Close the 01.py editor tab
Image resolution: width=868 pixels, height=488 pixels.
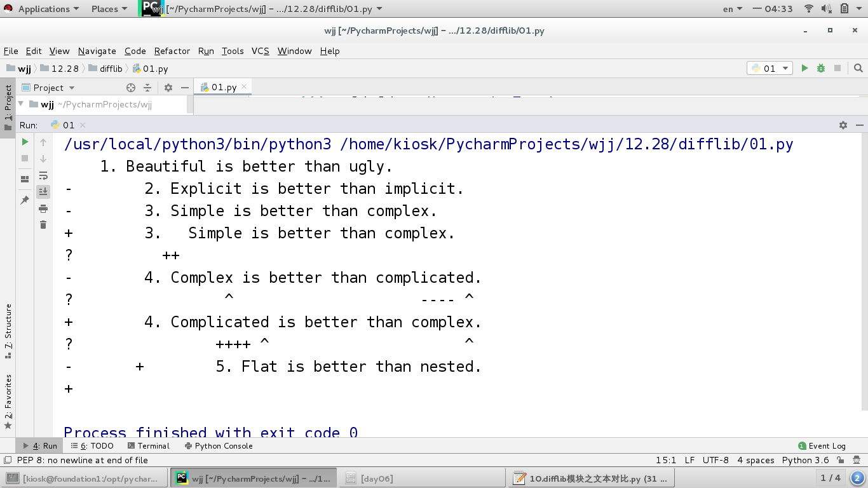(244, 86)
